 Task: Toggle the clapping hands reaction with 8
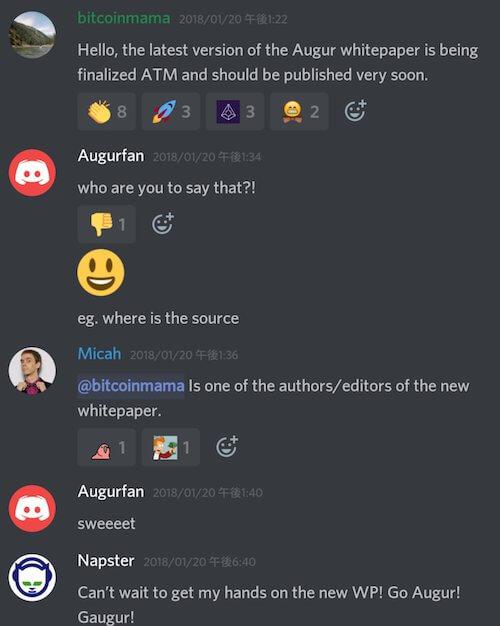(107, 111)
